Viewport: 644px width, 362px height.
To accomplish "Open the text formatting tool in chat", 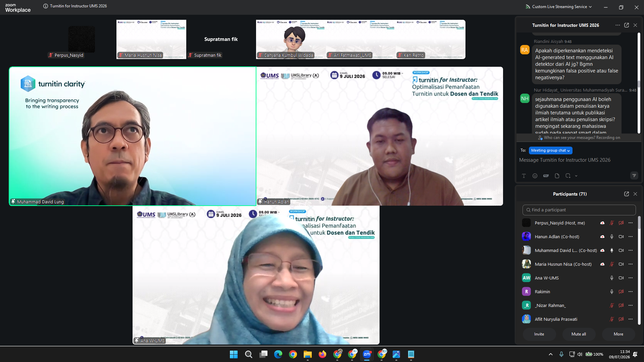I will coord(524,176).
